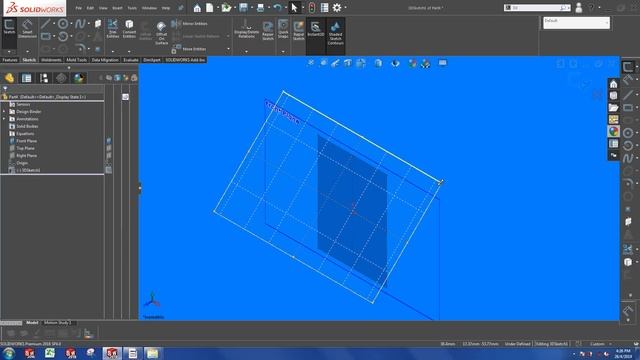The width and height of the screenshot is (640, 360).
Task: Open the DisplayManager tab
Action: [79, 78]
